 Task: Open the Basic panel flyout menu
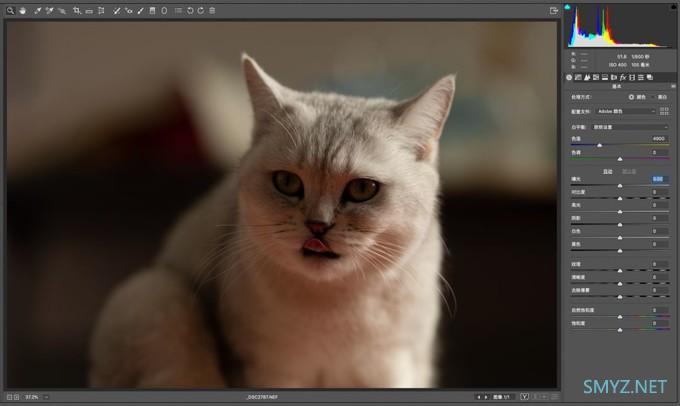pyautogui.click(x=673, y=86)
